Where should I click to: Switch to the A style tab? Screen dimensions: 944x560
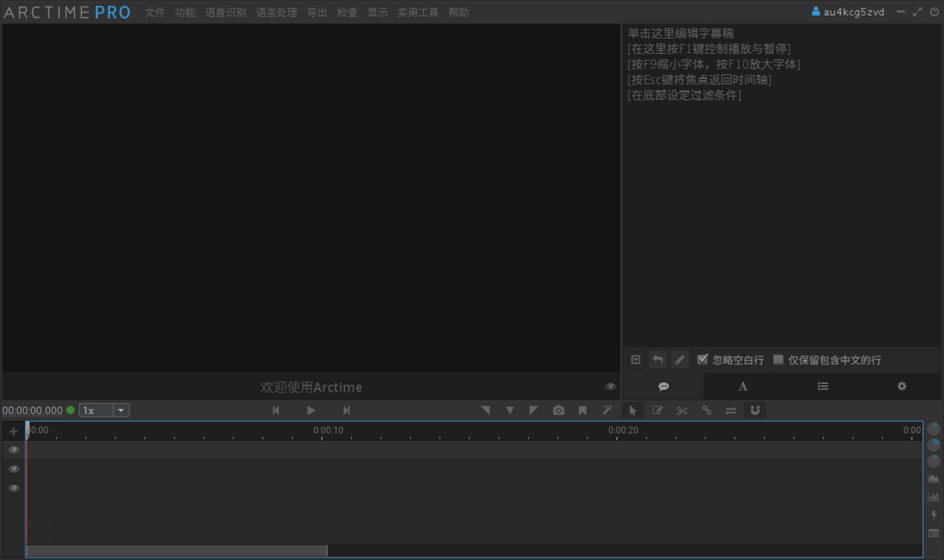[743, 387]
